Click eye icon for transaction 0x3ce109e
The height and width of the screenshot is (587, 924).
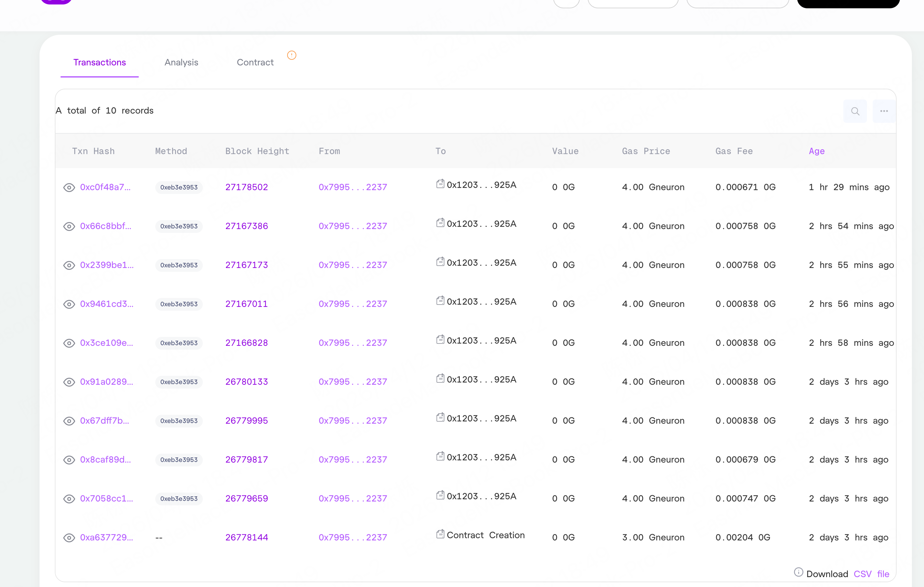69,343
